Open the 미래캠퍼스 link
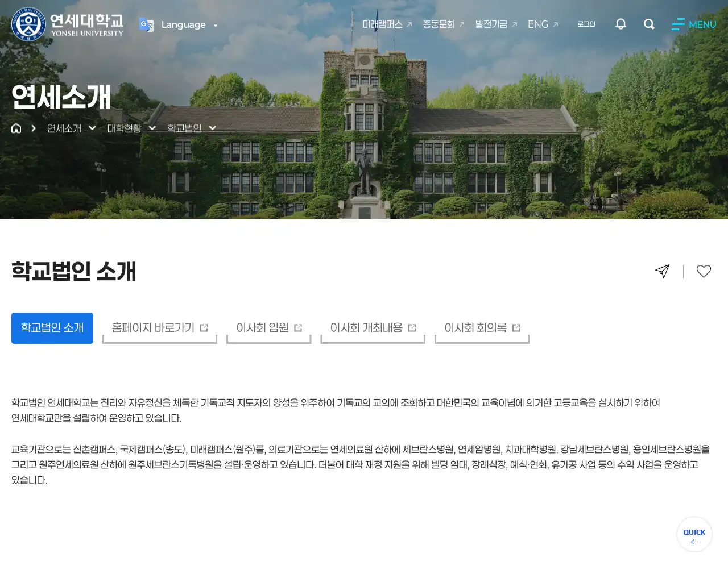Screen dimensions: 728x582 pyautogui.click(x=387, y=24)
